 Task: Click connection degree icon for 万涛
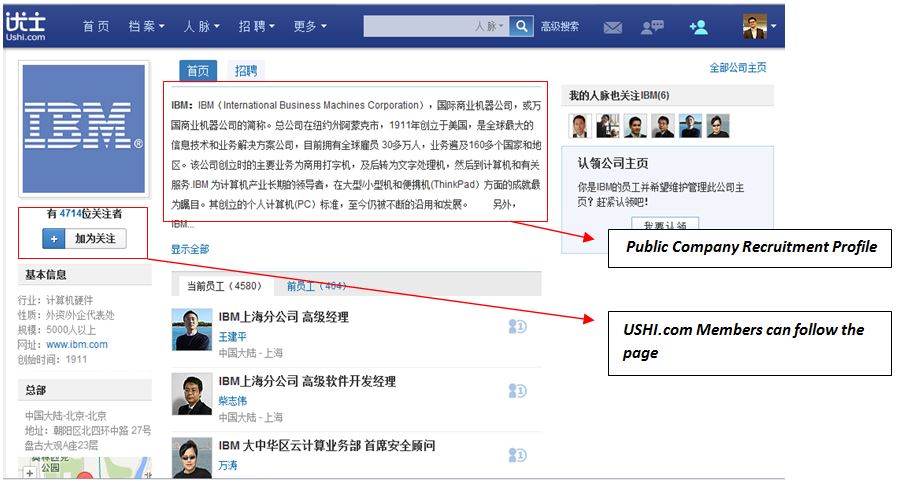(517, 455)
